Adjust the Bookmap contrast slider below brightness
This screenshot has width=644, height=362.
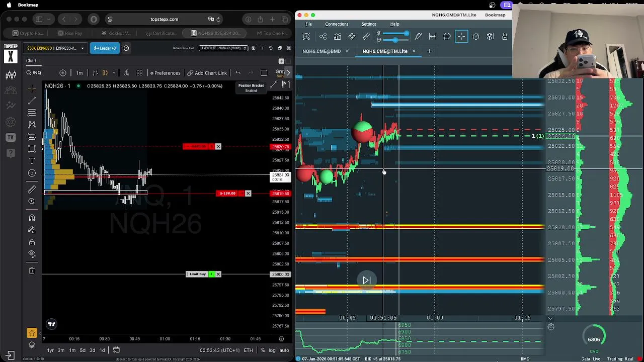point(395,40)
